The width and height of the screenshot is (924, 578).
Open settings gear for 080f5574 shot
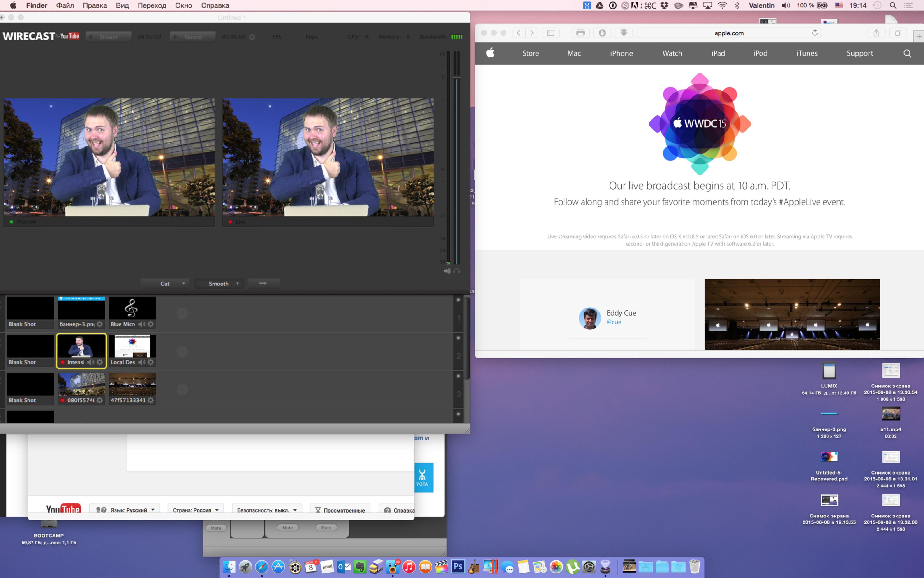coord(100,400)
